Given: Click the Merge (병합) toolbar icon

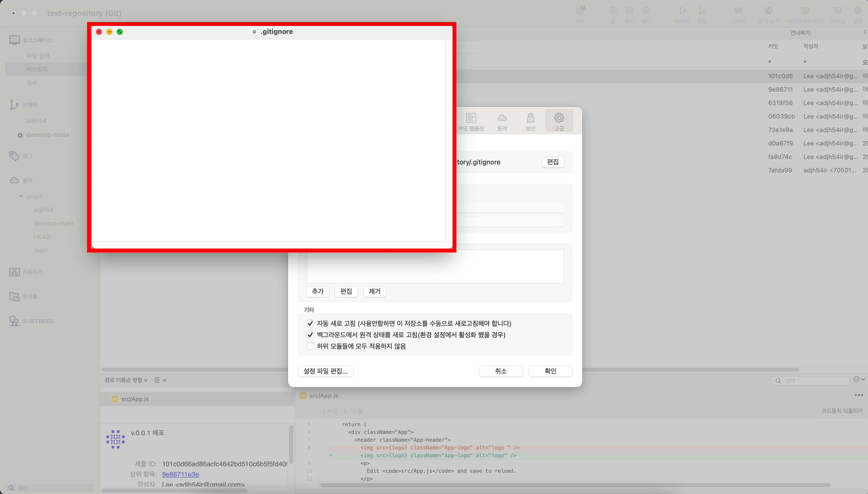Looking at the screenshot, I should coord(702,11).
